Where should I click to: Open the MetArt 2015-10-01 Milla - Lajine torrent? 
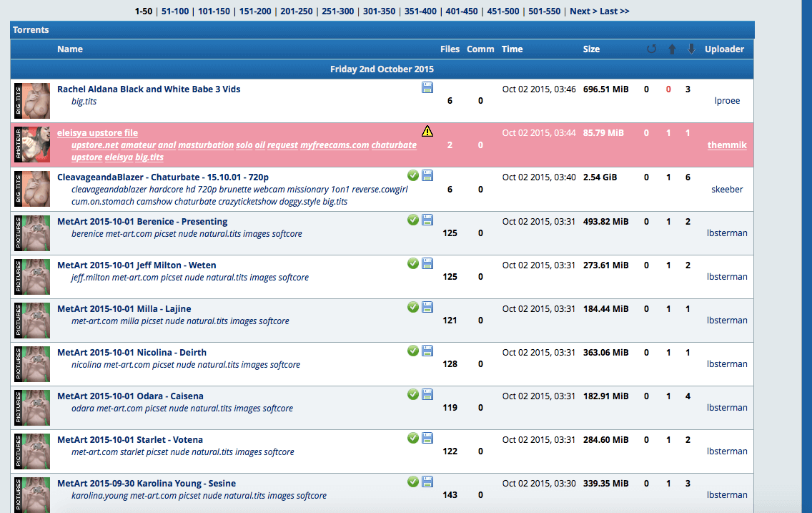pos(124,309)
